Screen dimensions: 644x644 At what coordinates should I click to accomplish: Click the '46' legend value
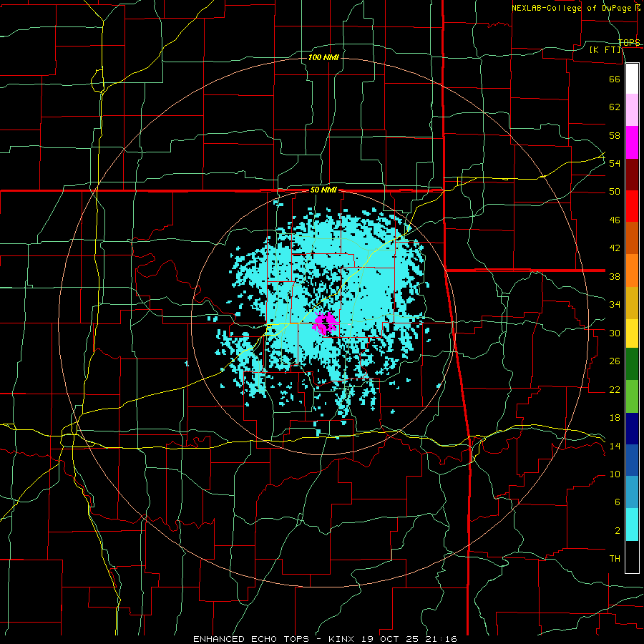[x=615, y=220]
